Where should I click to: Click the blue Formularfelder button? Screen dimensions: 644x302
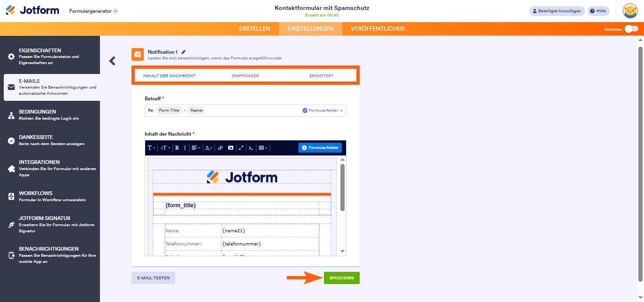tap(320, 148)
